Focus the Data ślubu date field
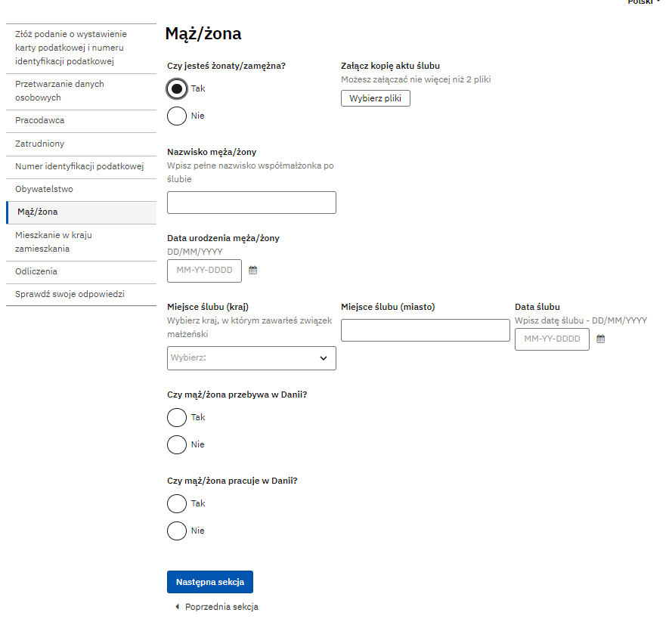This screenshot has width=672, height=622. click(552, 339)
